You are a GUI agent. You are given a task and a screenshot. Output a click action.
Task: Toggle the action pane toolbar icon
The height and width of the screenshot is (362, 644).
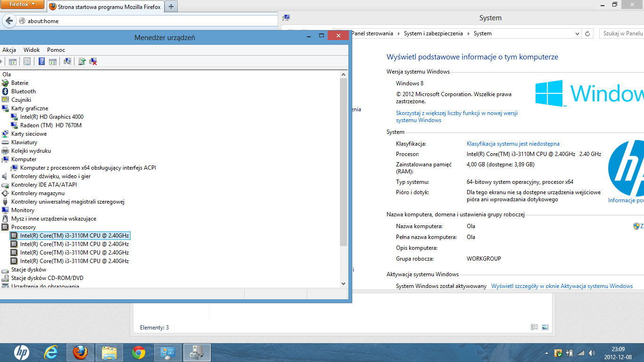[x=53, y=61]
